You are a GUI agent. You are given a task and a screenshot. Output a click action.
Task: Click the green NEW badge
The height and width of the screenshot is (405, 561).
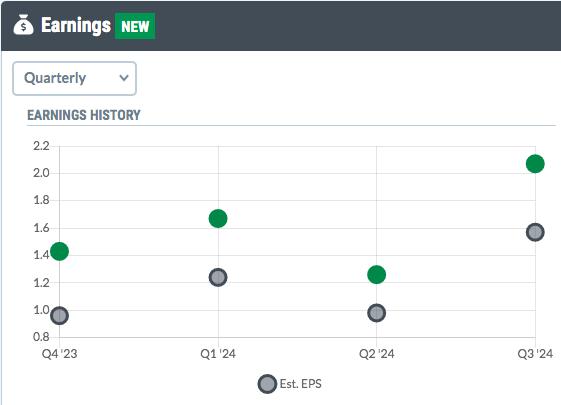pos(135,26)
